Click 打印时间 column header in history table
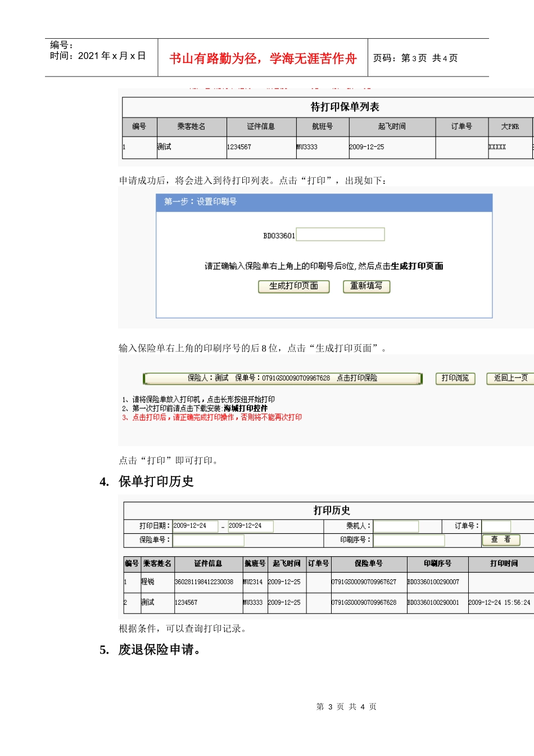534x756 pixels. [504, 564]
